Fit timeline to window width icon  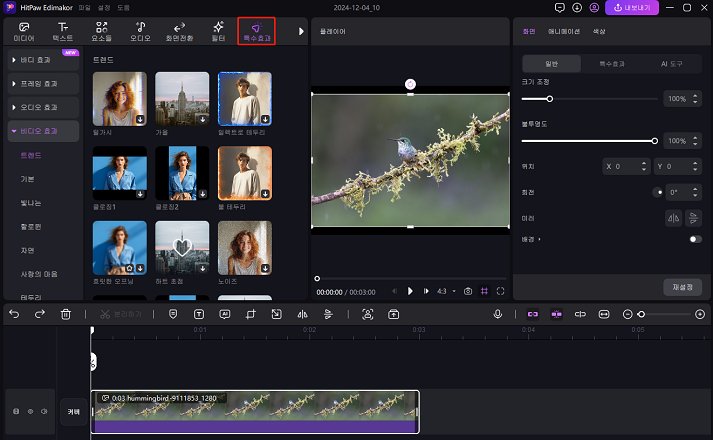604,314
